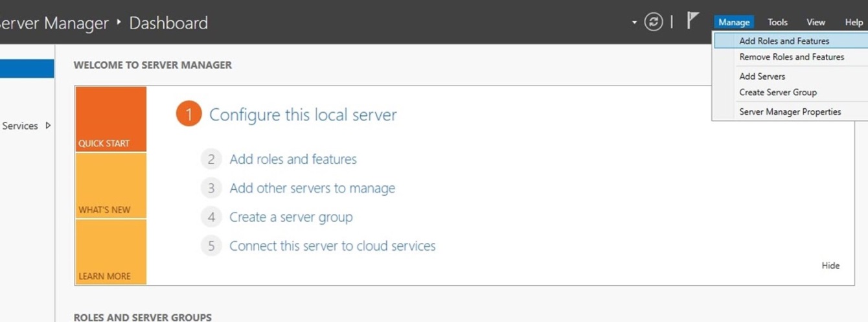The width and height of the screenshot is (868, 322).
Task: Click the step 2 number circle
Action: coord(211,159)
